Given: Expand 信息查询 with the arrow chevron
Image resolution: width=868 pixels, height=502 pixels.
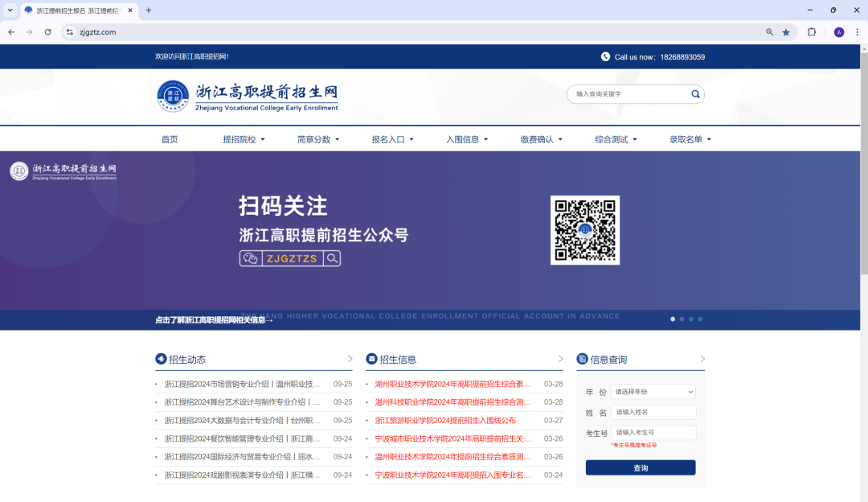Looking at the screenshot, I should tap(702, 359).
